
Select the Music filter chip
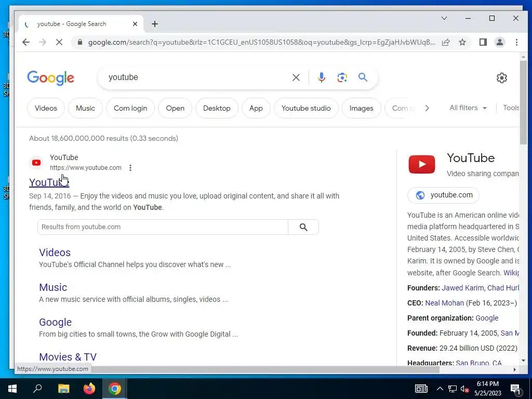[x=85, y=108]
